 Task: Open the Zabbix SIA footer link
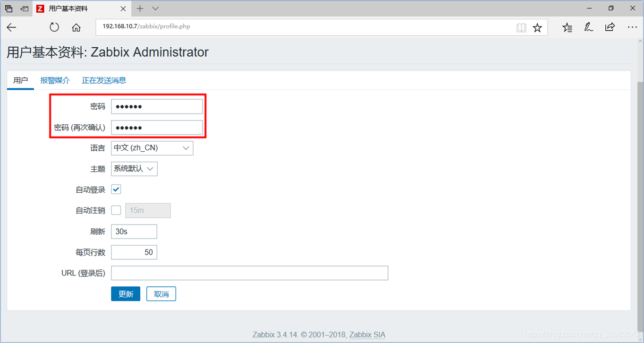point(367,334)
